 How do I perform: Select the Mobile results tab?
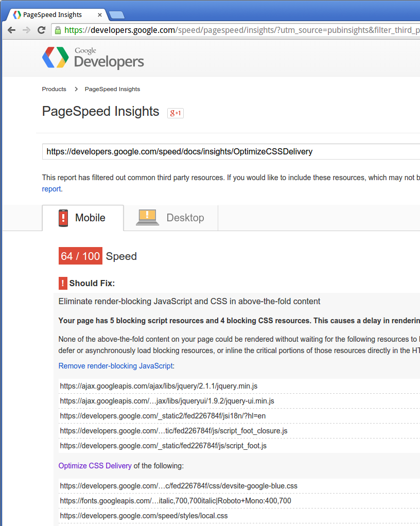pos(83,218)
